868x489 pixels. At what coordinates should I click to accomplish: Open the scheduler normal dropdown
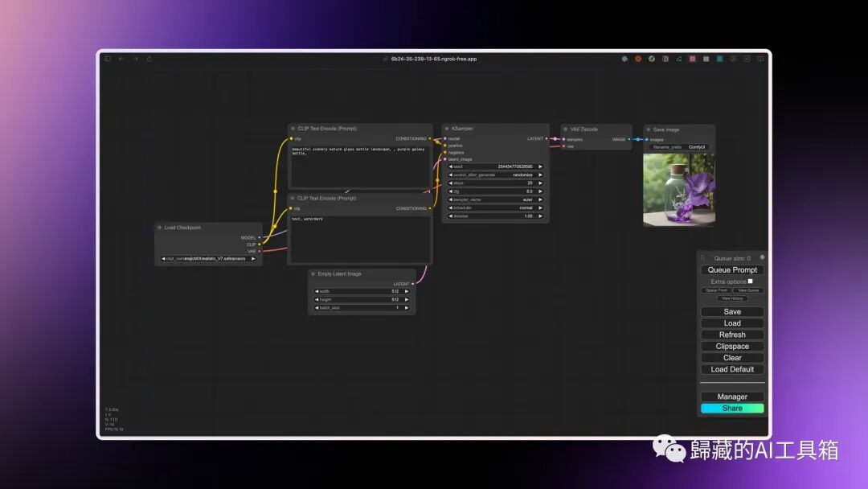tap(495, 208)
